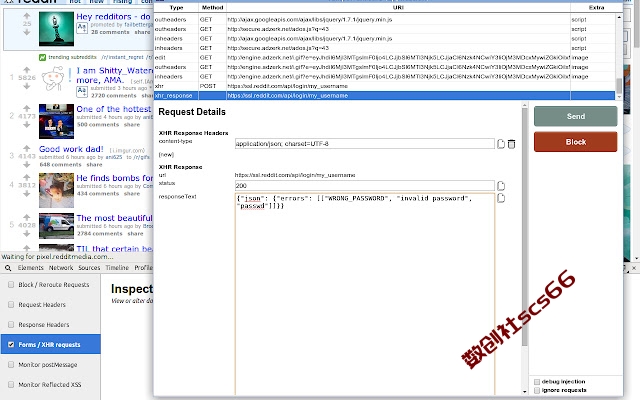The image size is (640, 400).
Task: Open the 'Good work dad!' post link
Action: coord(71,149)
